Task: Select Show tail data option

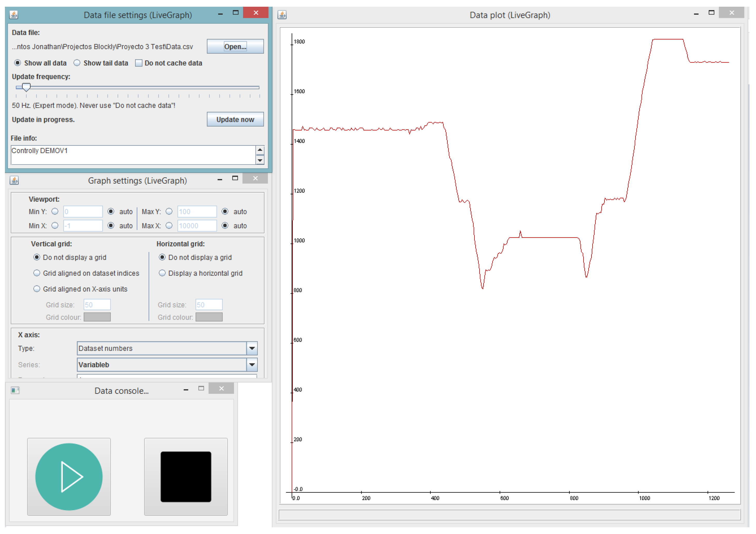Action: coord(77,63)
